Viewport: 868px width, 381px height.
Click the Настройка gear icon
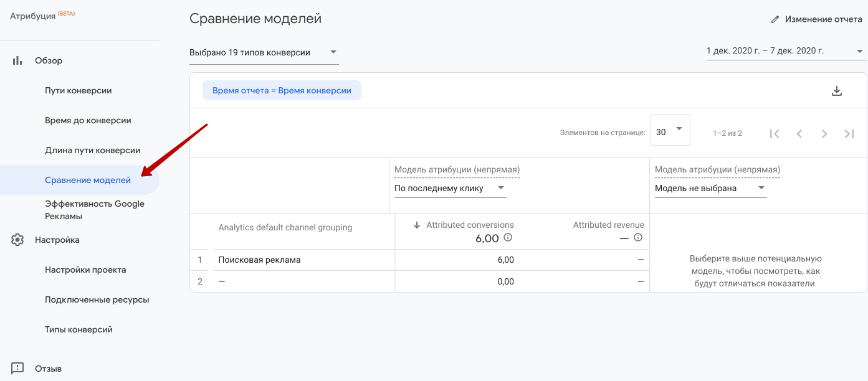[x=17, y=240]
